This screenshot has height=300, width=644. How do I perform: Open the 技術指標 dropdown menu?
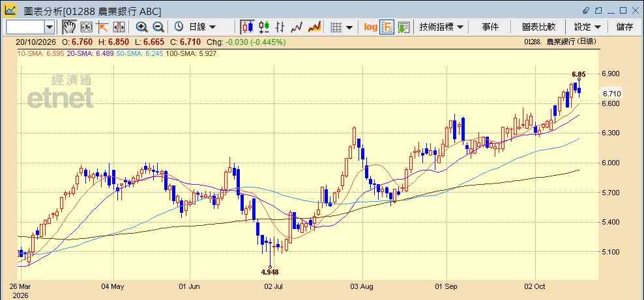click(x=441, y=27)
